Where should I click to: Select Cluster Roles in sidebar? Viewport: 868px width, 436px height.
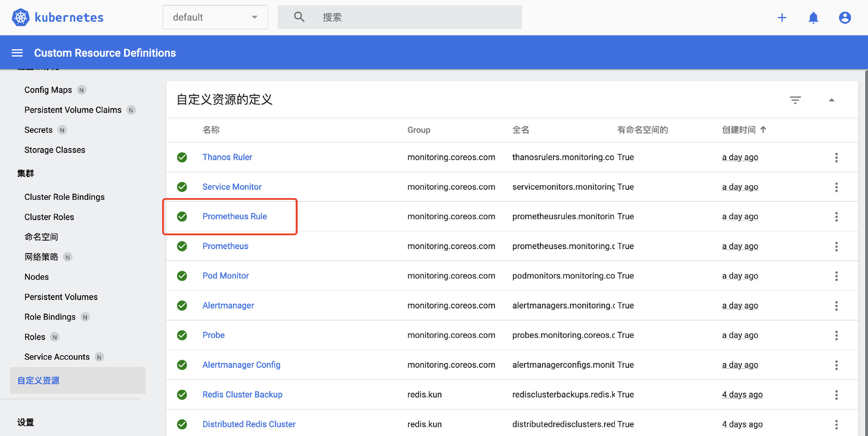tap(49, 217)
